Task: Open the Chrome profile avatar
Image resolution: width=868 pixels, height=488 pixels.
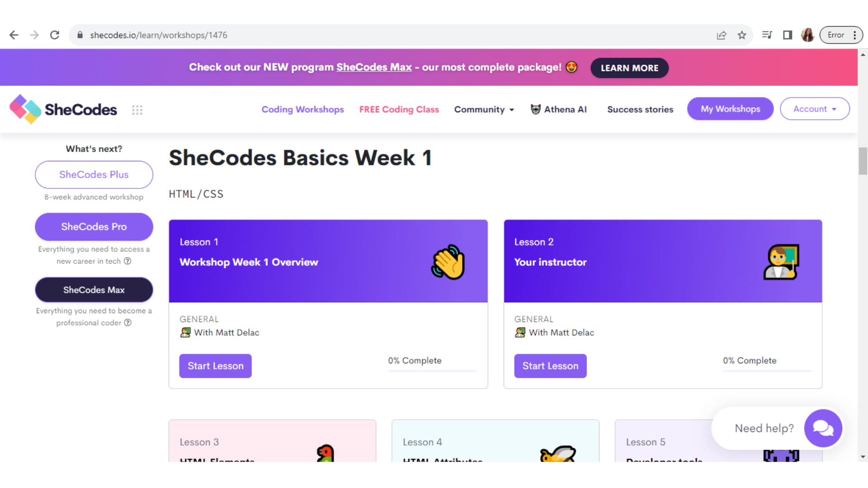Action: tap(807, 35)
